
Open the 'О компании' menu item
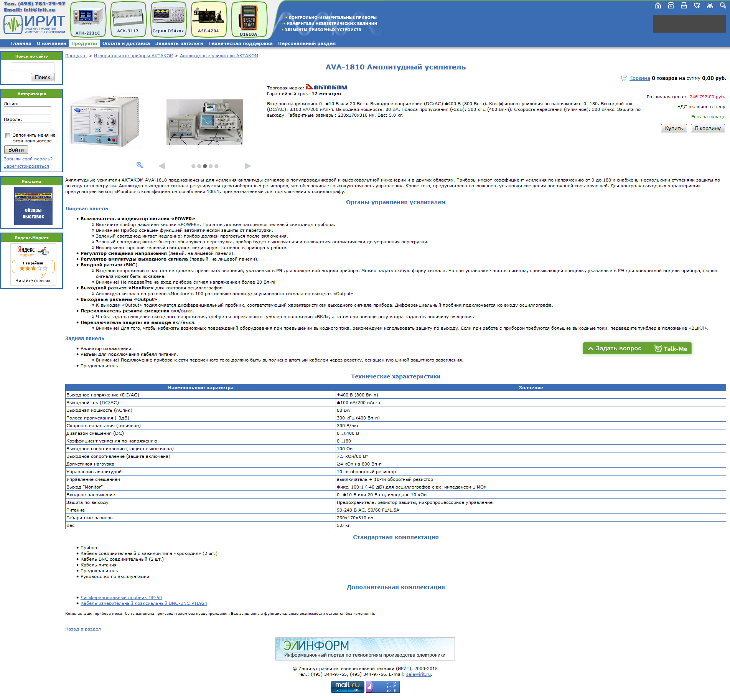click(x=51, y=43)
